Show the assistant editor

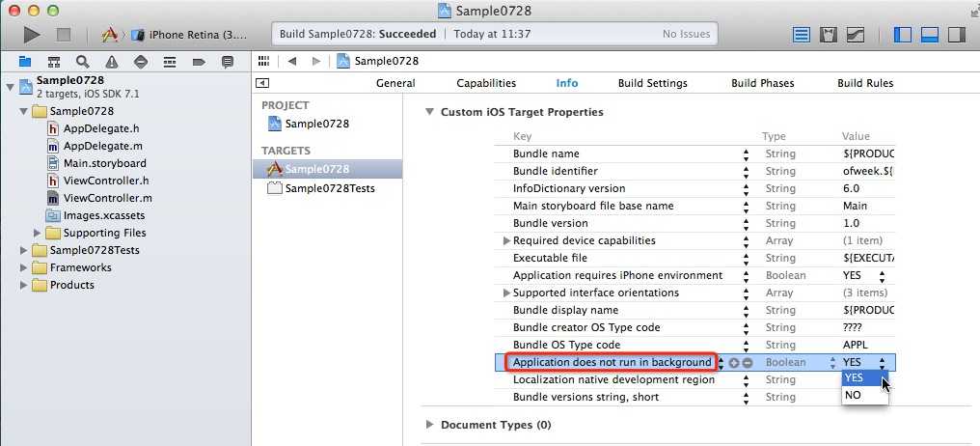[829, 35]
